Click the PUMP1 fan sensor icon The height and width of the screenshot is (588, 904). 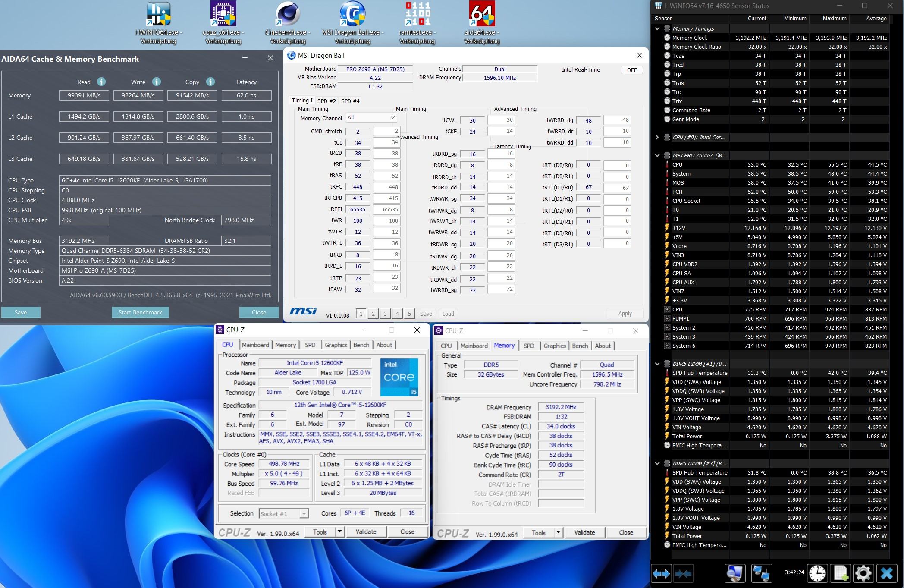pyautogui.click(x=667, y=318)
